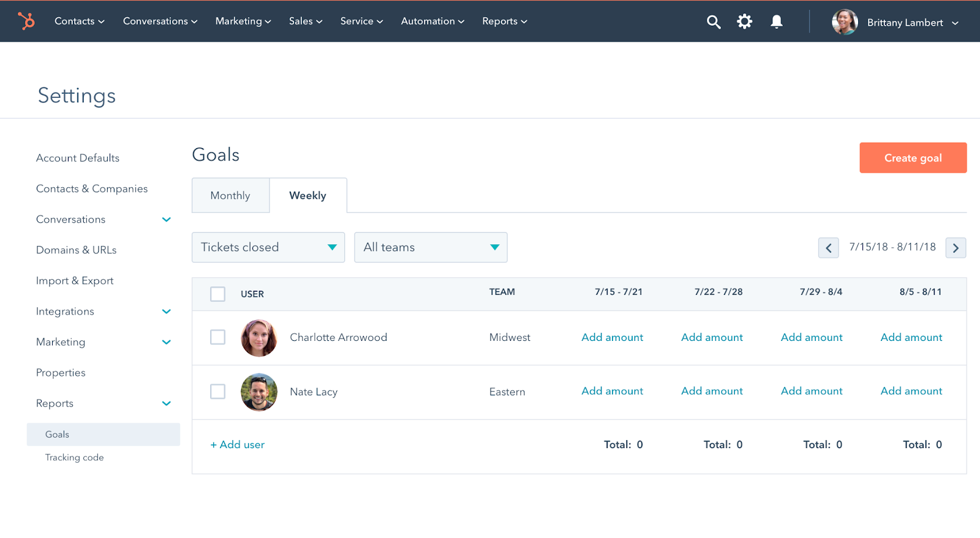Click the TEAM column header
Viewport: 980px width, 538px height.
coord(502,292)
